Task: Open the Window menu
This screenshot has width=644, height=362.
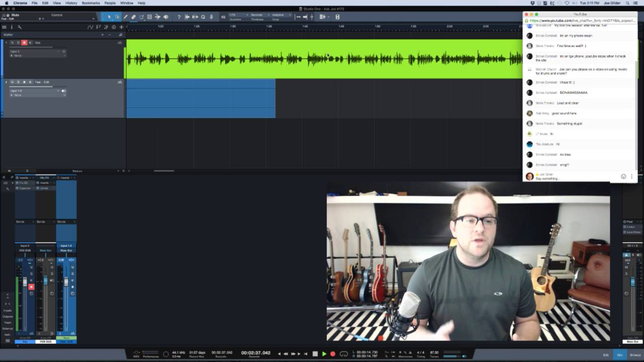Action: point(127,3)
